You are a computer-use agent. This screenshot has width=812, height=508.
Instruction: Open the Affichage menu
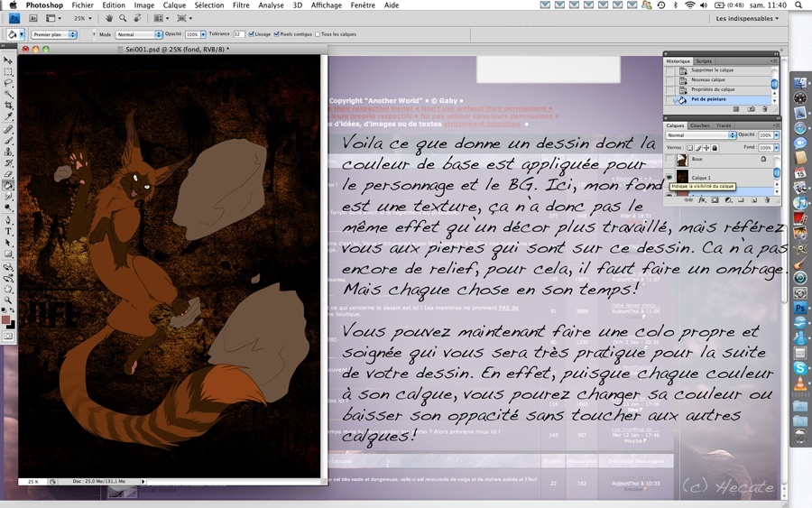pos(327,5)
